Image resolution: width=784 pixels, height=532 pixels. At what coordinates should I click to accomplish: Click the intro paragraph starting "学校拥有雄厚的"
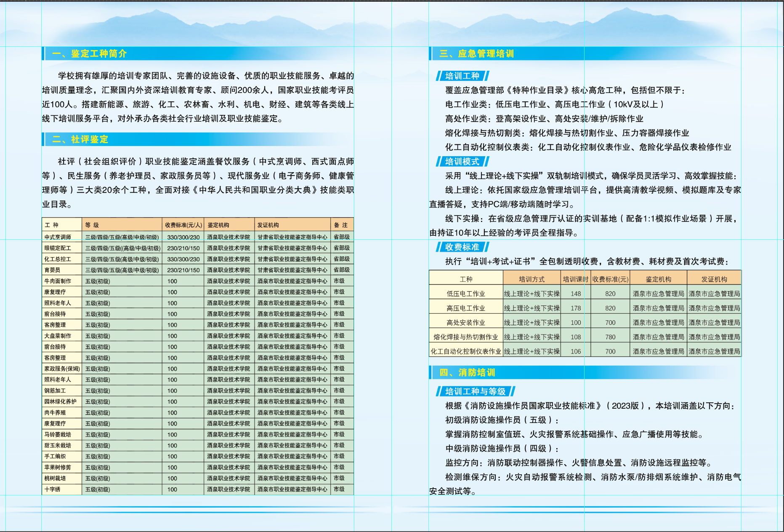tap(198, 97)
